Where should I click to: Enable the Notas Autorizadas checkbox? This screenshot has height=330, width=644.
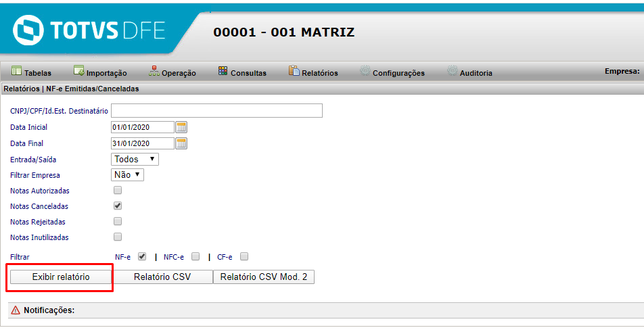(118, 190)
